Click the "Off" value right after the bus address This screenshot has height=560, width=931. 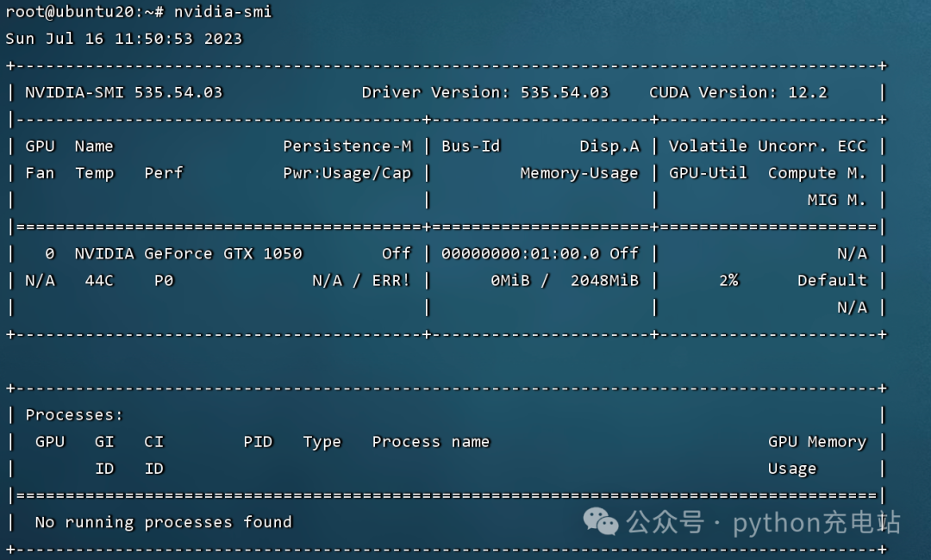tap(625, 254)
